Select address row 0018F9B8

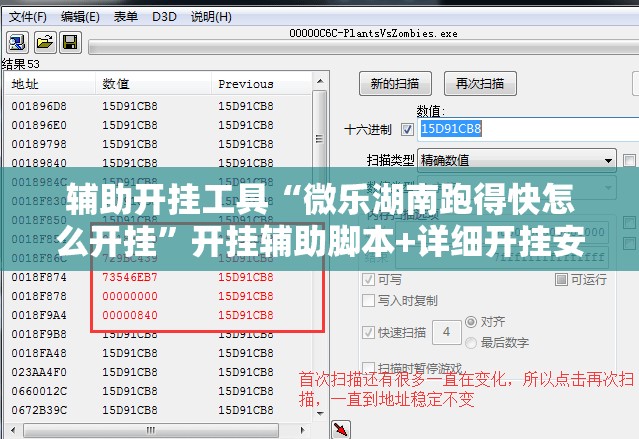point(158,334)
